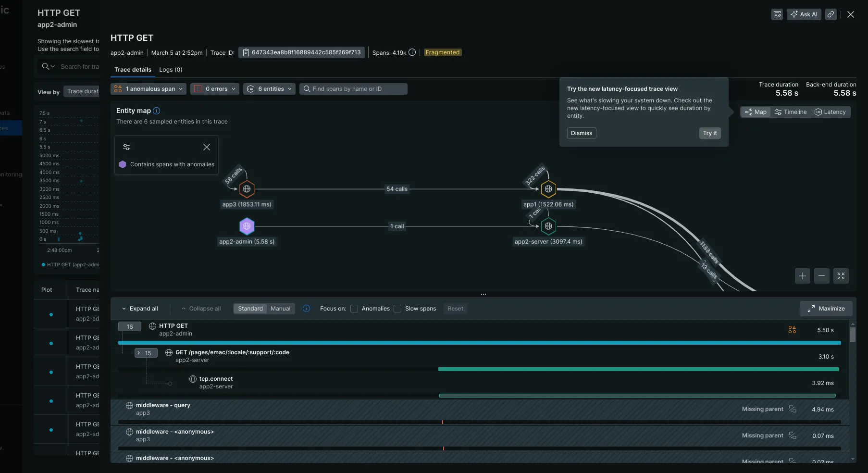Click Try it for the new latency view
Viewport: 868px width, 473px height.
710,133
